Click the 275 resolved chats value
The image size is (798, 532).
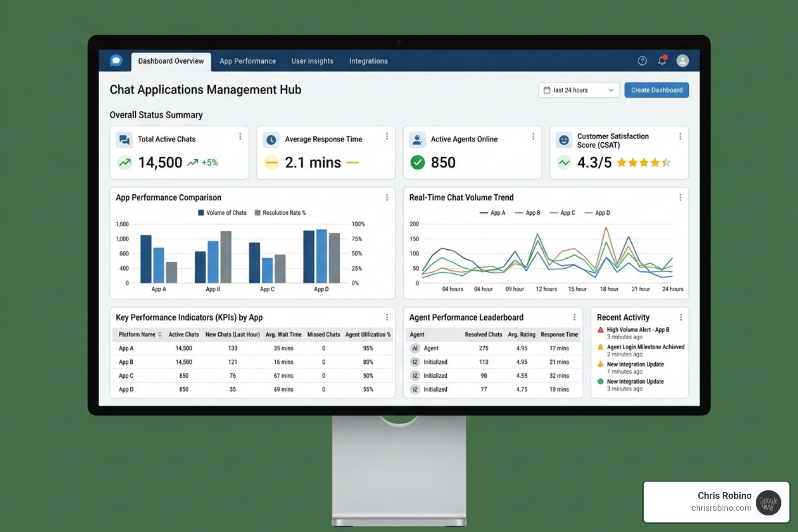[484, 349]
